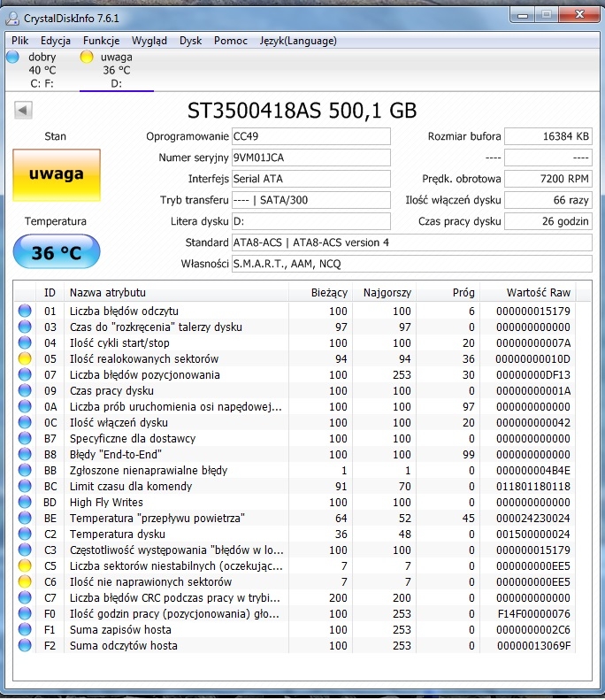Click the blue status icon for dobry disk

coord(13,57)
